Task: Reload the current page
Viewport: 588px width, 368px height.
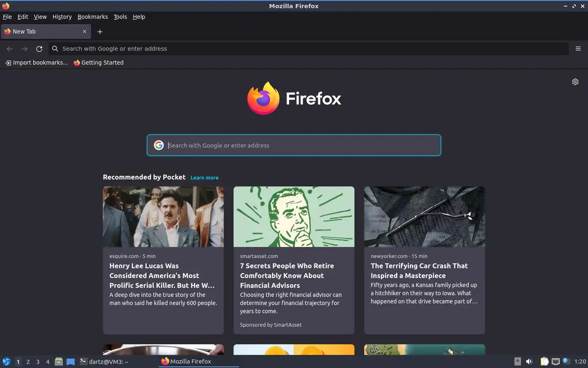Action: (39, 49)
